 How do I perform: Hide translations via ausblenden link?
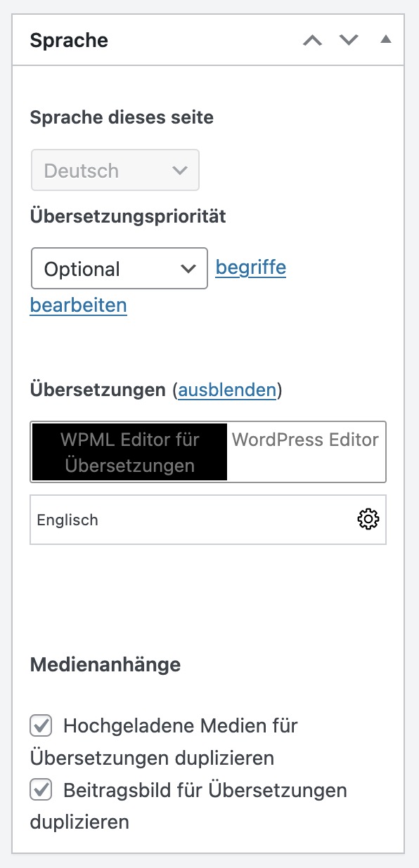click(227, 390)
